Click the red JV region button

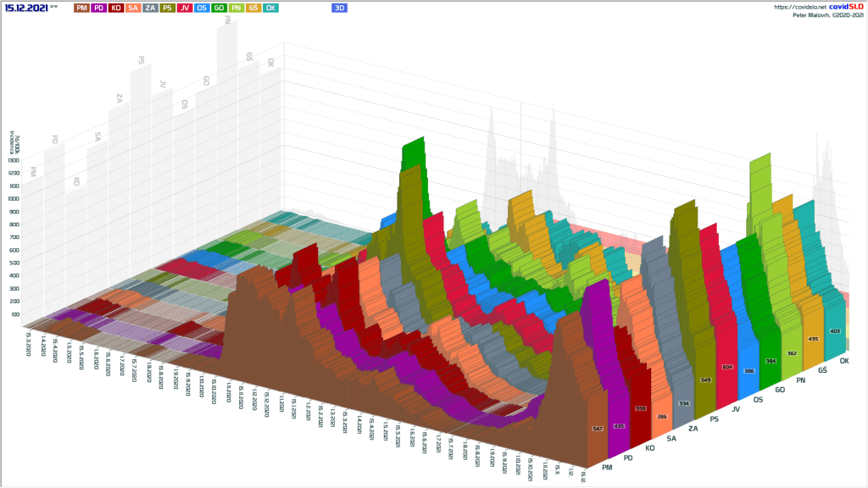[185, 8]
